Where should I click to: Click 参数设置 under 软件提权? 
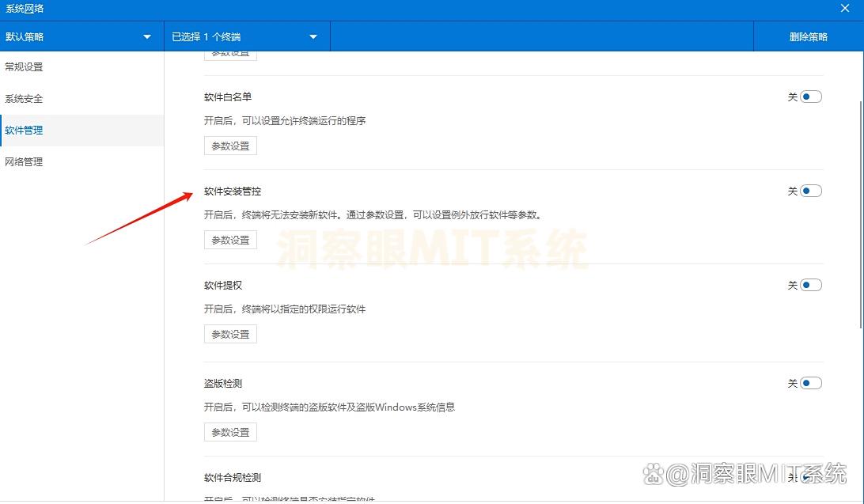(230, 335)
